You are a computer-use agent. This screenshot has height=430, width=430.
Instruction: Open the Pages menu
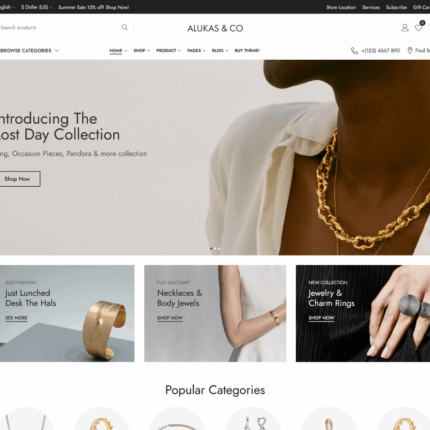pyautogui.click(x=196, y=51)
